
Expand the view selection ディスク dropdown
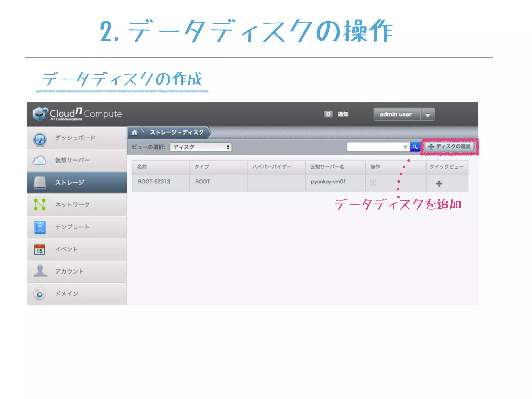point(201,147)
